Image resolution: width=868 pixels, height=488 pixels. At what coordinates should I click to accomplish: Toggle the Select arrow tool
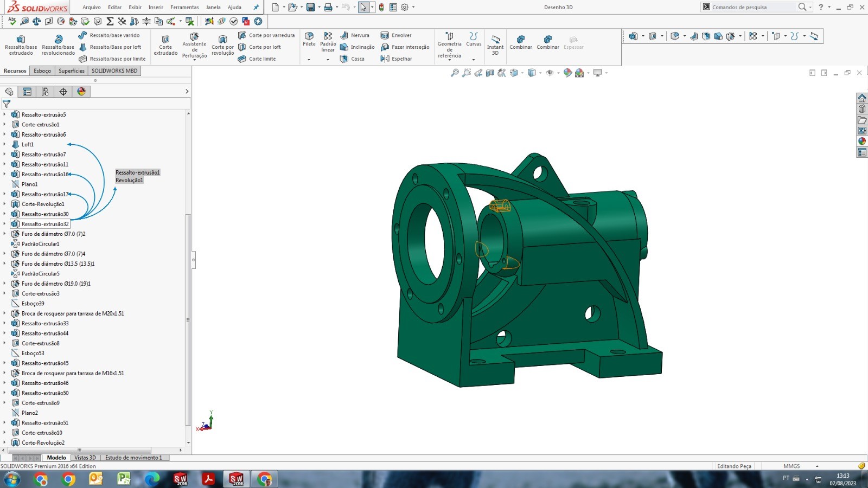363,7
